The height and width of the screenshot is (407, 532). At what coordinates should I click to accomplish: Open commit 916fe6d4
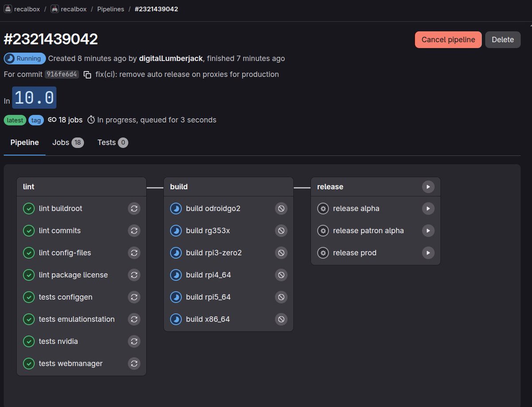click(x=62, y=74)
